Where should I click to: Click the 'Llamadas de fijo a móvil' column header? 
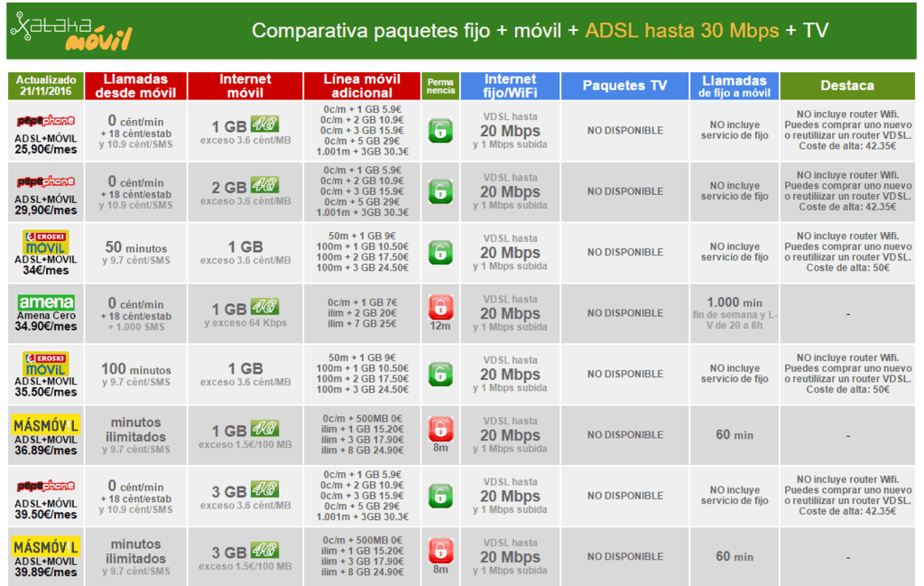point(735,86)
